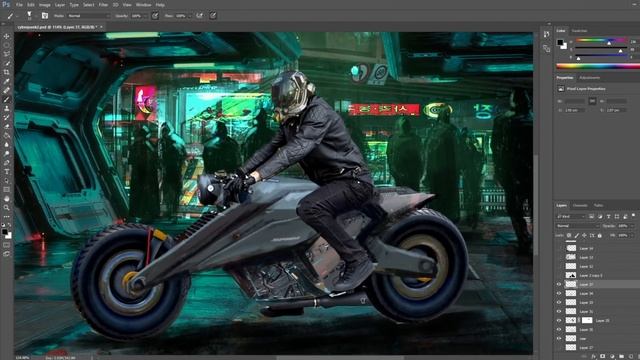Click the canvas vertical scrollbar
This screenshot has width=640, height=360.
coord(536,204)
